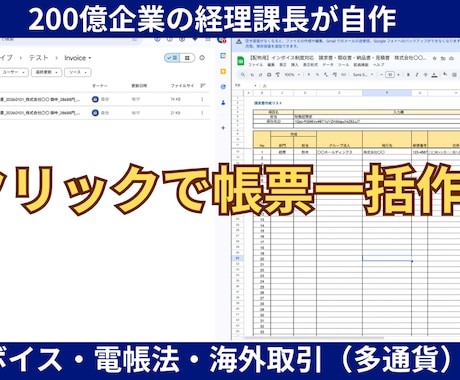Viewport: 460px width, 380px height.
Task: Sort Drive files by オーナー column
Action: tap(100, 86)
